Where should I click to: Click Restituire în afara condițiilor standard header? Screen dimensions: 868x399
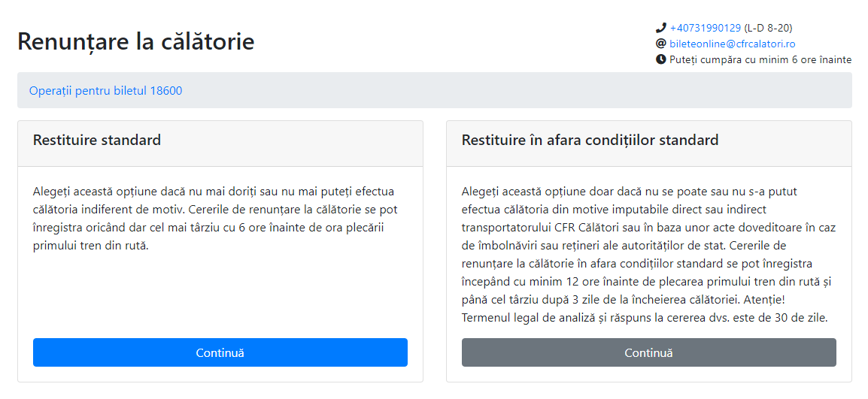649,144
